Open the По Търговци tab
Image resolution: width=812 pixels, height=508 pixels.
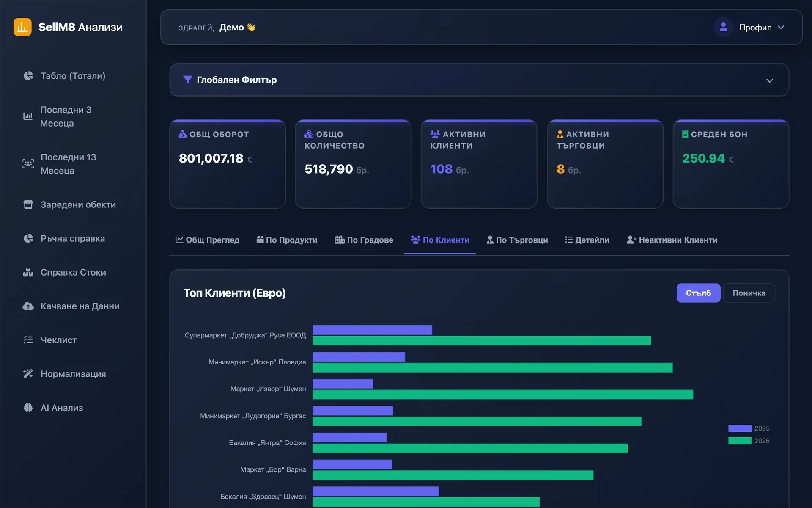517,240
